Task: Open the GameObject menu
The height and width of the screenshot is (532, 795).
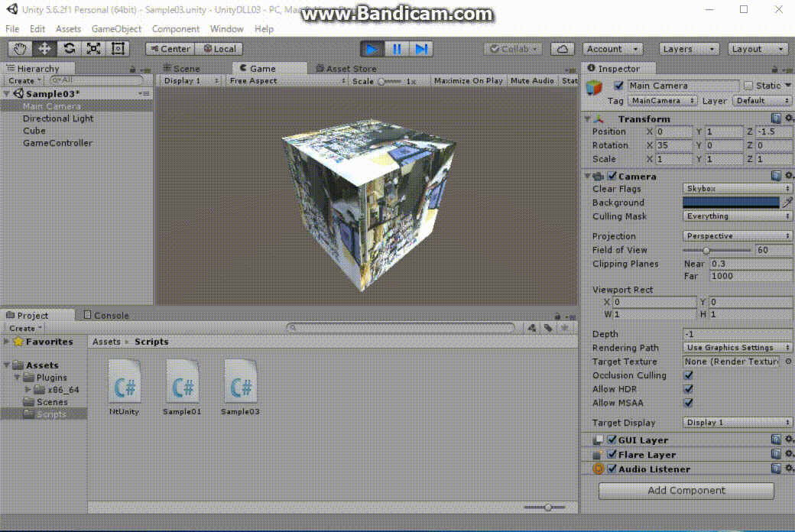Action: 116,29
